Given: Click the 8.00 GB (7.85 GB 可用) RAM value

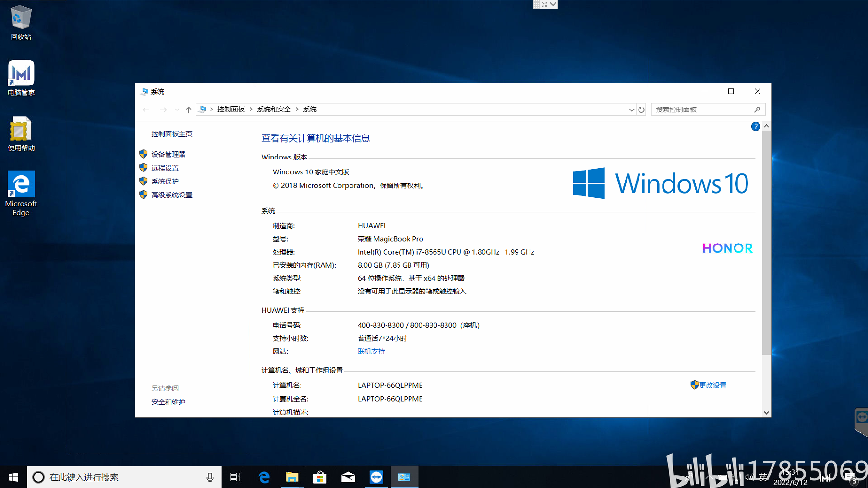Looking at the screenshot, I should tap(393, 265).
